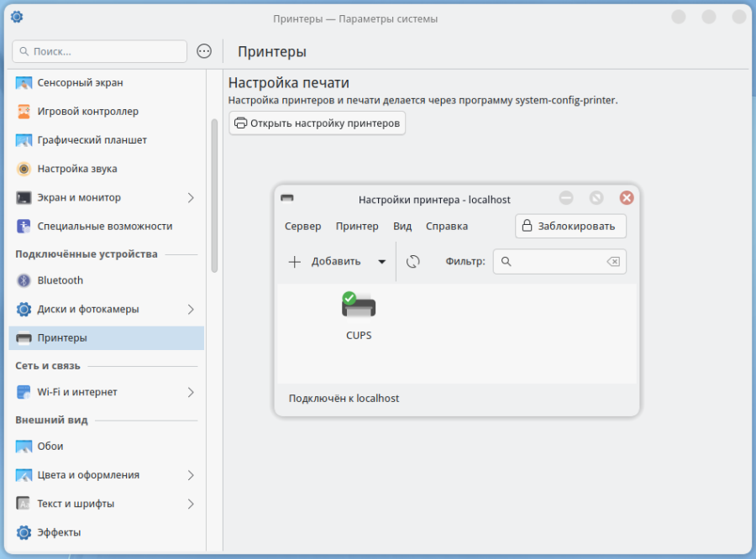Open the Обои settings item
Screen dimensions: 756x559
click(x=107, y=447)
